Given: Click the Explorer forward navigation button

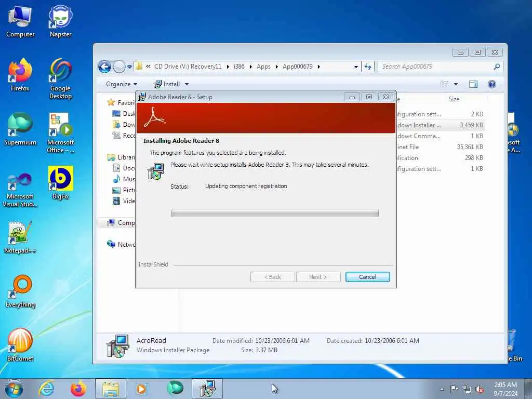Looking at the screenshot, I should [x=119, y=66].
